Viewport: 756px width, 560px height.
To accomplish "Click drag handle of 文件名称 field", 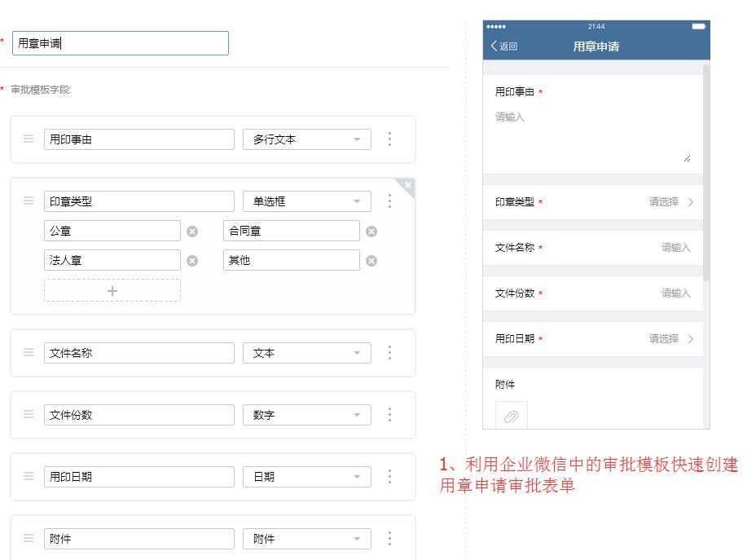I will click(29, 352).
